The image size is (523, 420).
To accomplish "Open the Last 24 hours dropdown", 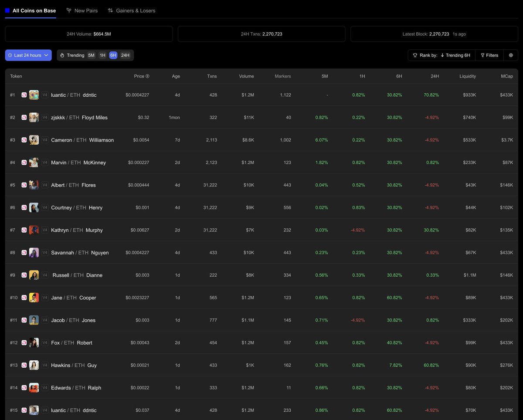I will (28, 55).
